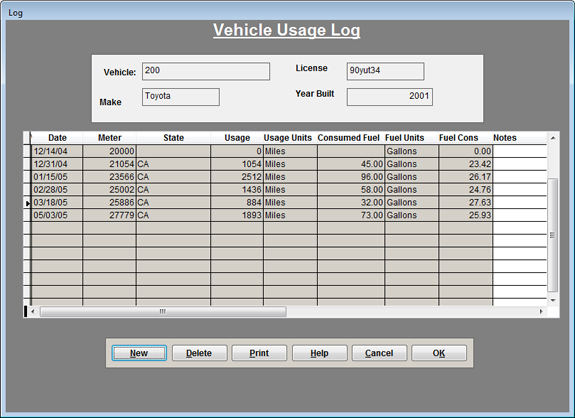Click the Consumed Fuel column header
Viewport: 575px width, 418px height.
(348, 138)
